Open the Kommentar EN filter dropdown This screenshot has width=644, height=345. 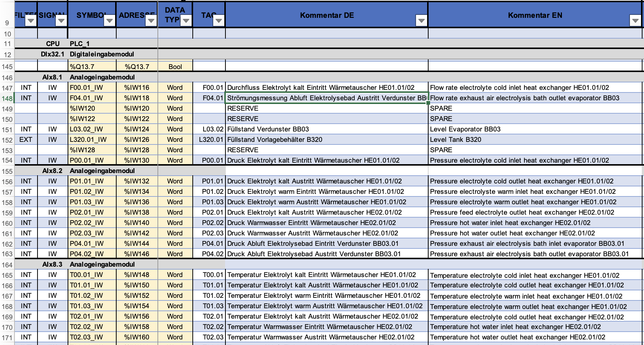point(635,21)
